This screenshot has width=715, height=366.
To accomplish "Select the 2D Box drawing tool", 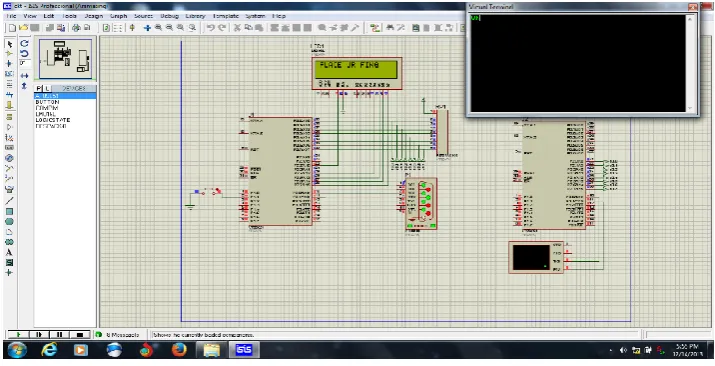I will pos(9,211).
